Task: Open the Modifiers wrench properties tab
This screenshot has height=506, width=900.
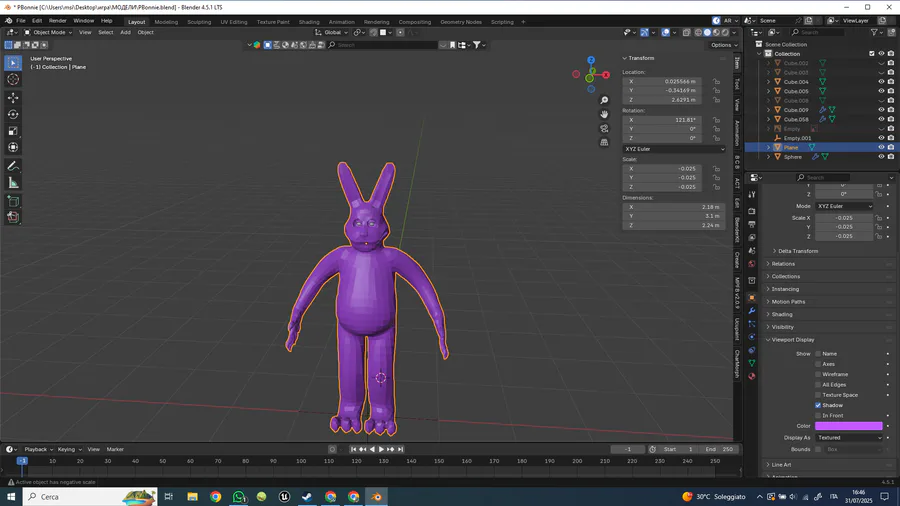Action: coord(752,310)
